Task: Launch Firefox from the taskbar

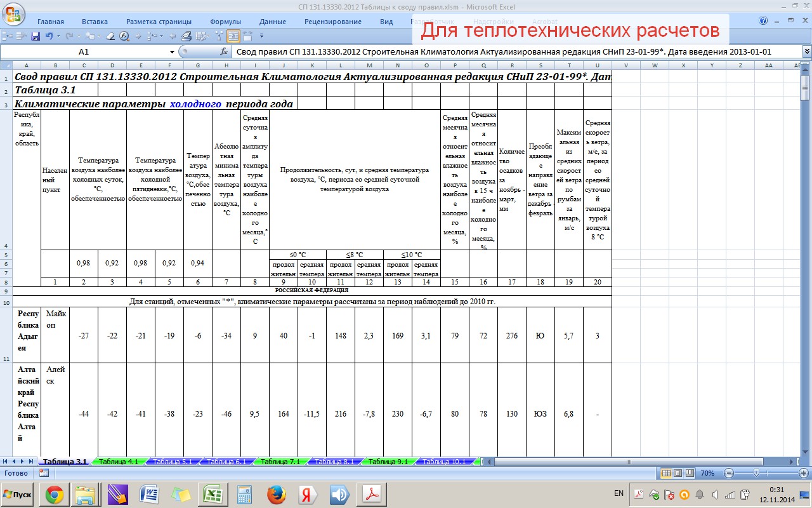Action: click(x=276, y=494)
